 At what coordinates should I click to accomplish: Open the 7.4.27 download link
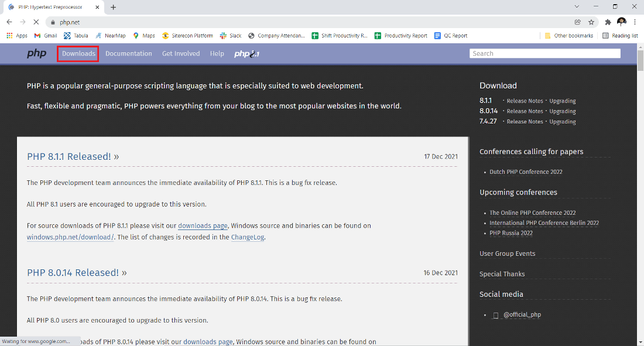pos(488,121)
